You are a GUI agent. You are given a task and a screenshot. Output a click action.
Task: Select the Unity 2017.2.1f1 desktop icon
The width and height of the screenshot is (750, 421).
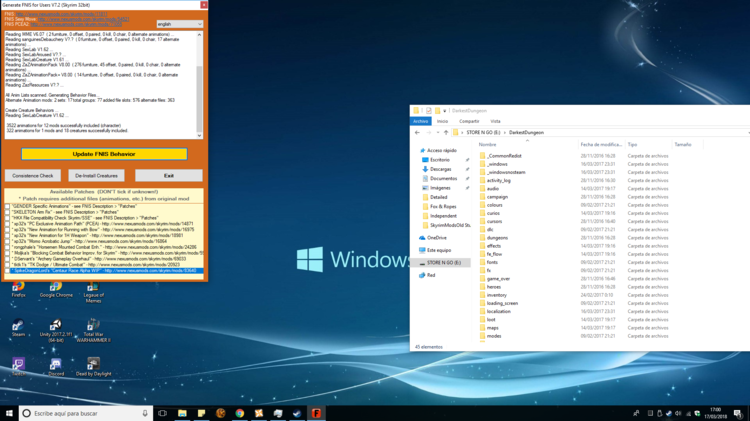pos(56,331)
